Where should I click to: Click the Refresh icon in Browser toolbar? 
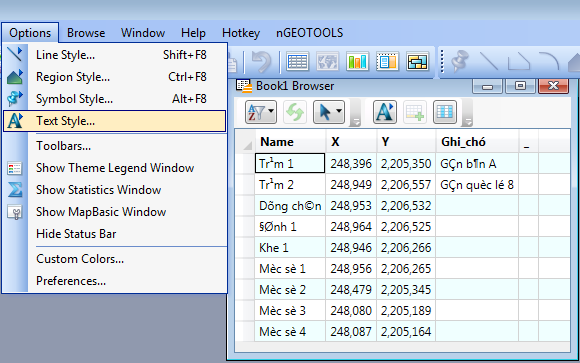tap(295, 112)
